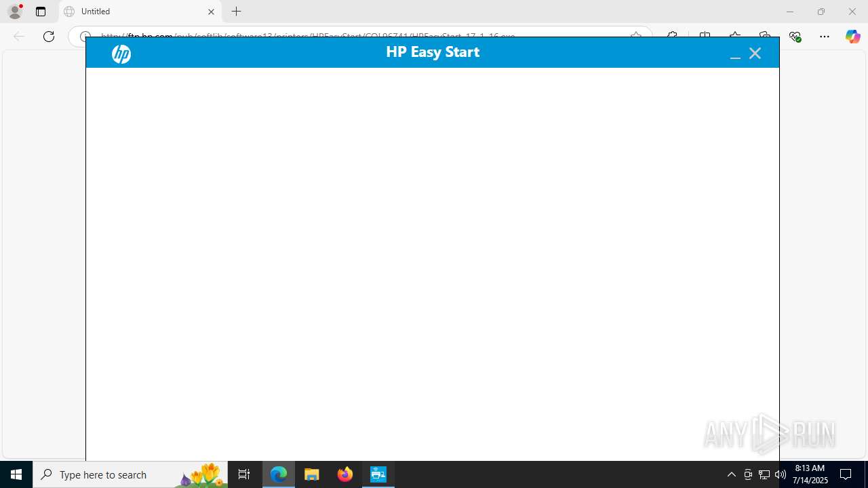Launch Firefox from taskbar
This screenshot has width=868, height=488.
[x=345, y=474]
